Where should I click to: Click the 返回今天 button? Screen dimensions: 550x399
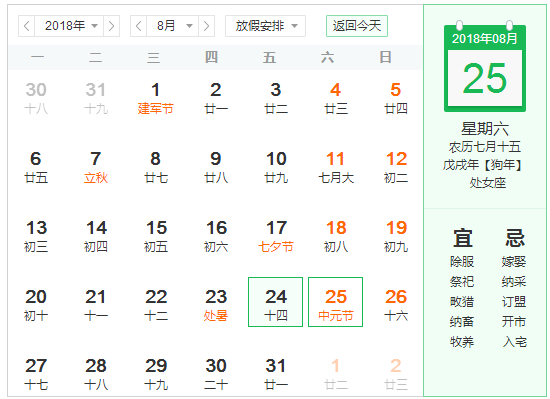(x=357, y=26)
